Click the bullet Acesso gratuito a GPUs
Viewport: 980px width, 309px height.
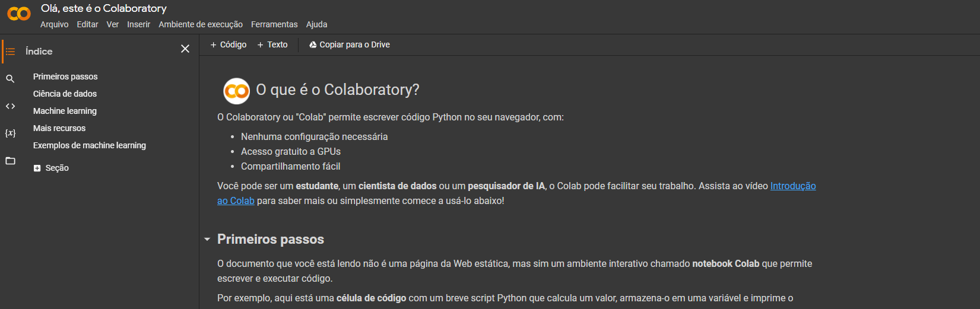click(291, 152)
